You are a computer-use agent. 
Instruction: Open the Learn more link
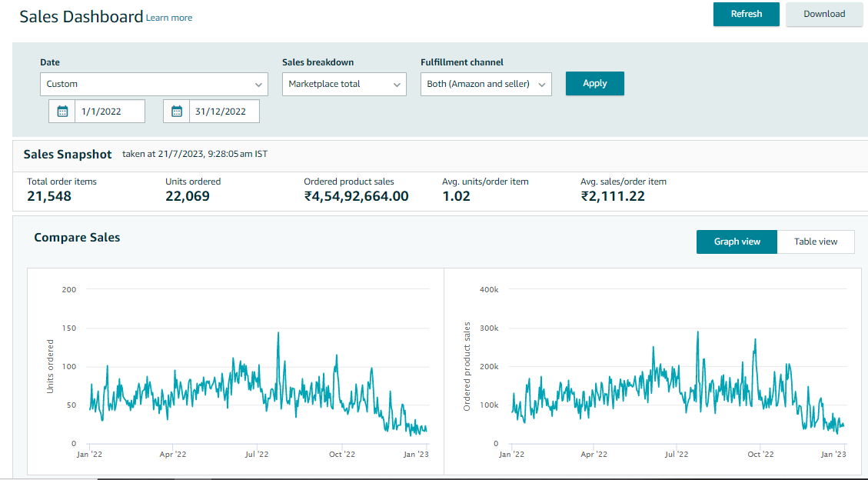point(169,18)
